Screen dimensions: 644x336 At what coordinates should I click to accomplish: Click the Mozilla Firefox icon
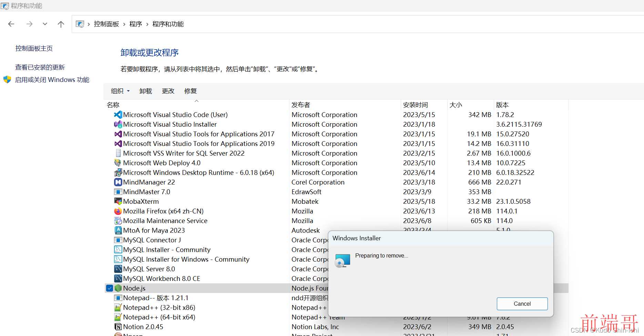[x=118, y=211]
